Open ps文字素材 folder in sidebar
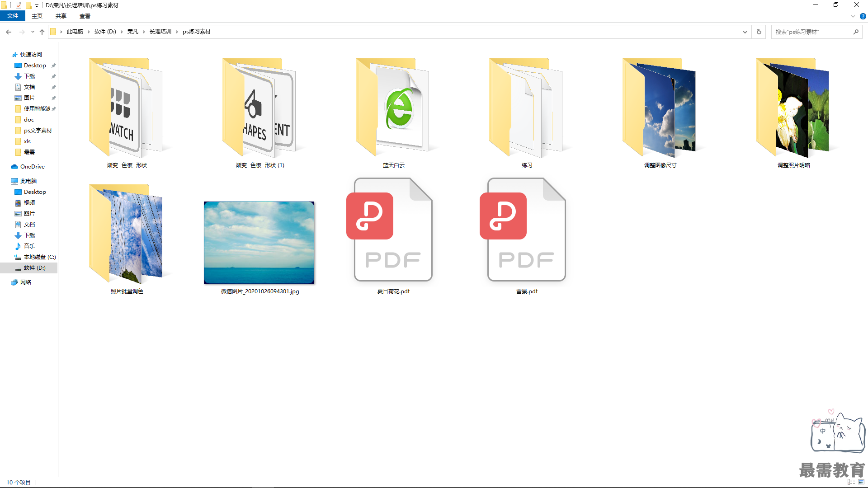Screen dimensions: 868x488 tap(38, 131)
